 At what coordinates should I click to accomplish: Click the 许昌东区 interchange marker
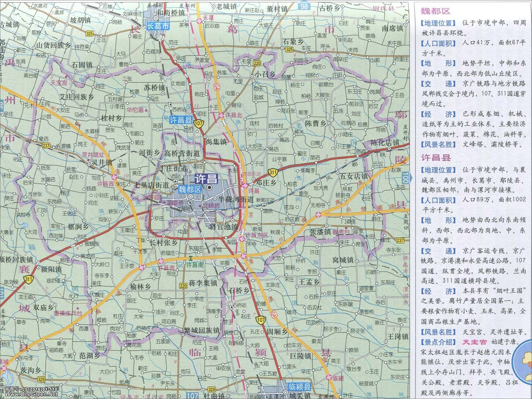pyautogui.click(x=242, y=238)
